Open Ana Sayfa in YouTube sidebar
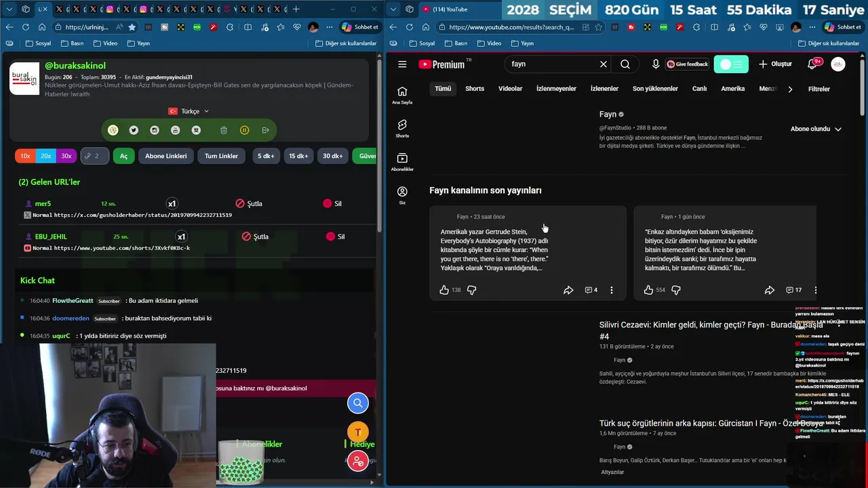The image size is (868, 488). (402, 96)
